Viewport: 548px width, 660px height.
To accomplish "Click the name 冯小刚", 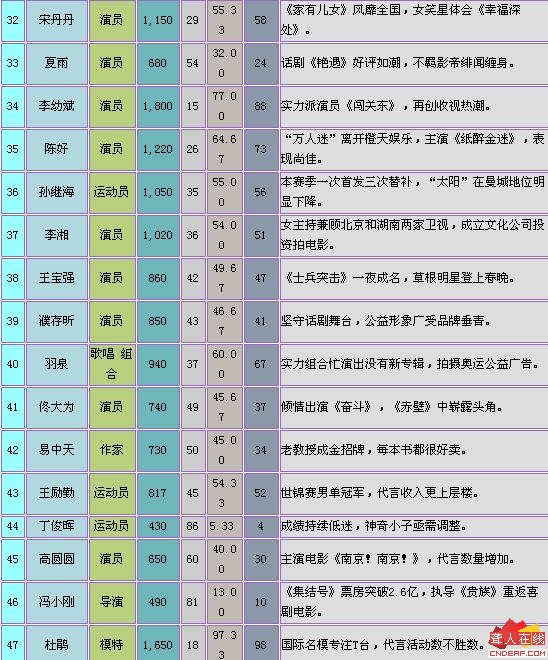I will [56, 602].
